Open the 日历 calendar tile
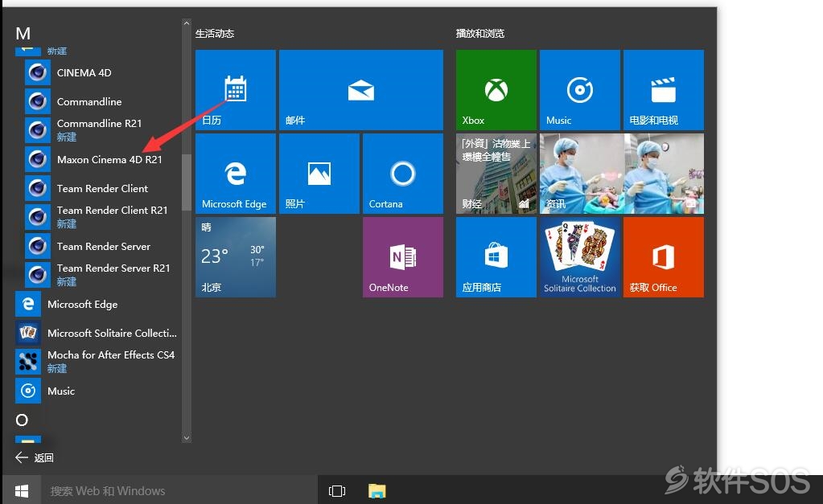 pos(236,90)
